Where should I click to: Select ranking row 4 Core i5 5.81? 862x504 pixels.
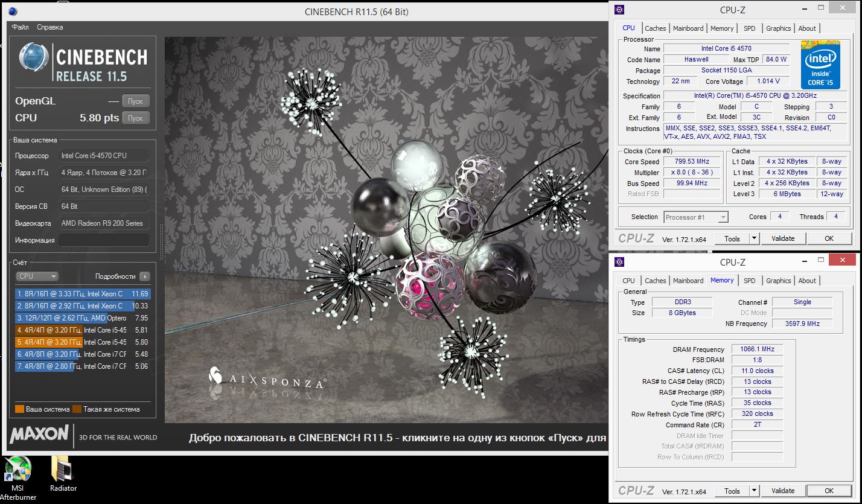tap(83, 330)
